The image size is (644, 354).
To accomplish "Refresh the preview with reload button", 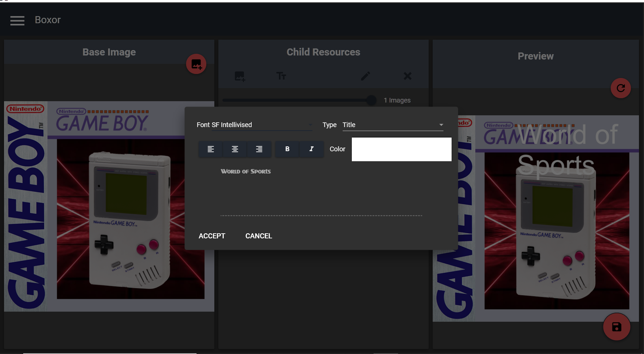I will 620,88.
